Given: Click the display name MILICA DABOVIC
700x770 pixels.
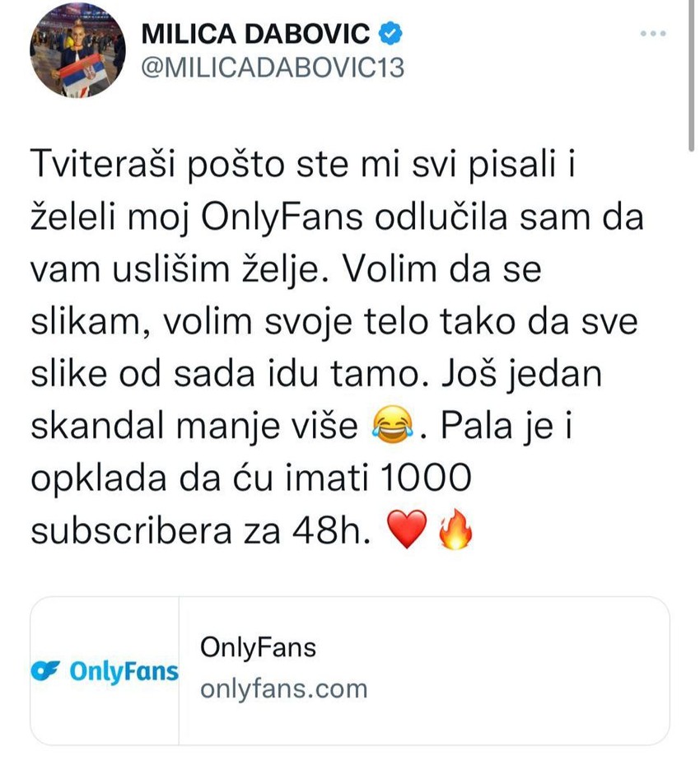Looking at the screenshot, I should (255, 33).
